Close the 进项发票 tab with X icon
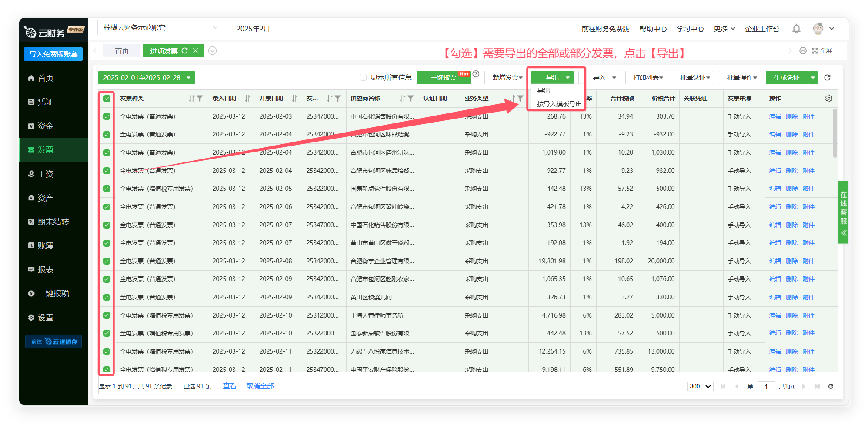The height and width of the screenshot is (424, 868). 196,51
